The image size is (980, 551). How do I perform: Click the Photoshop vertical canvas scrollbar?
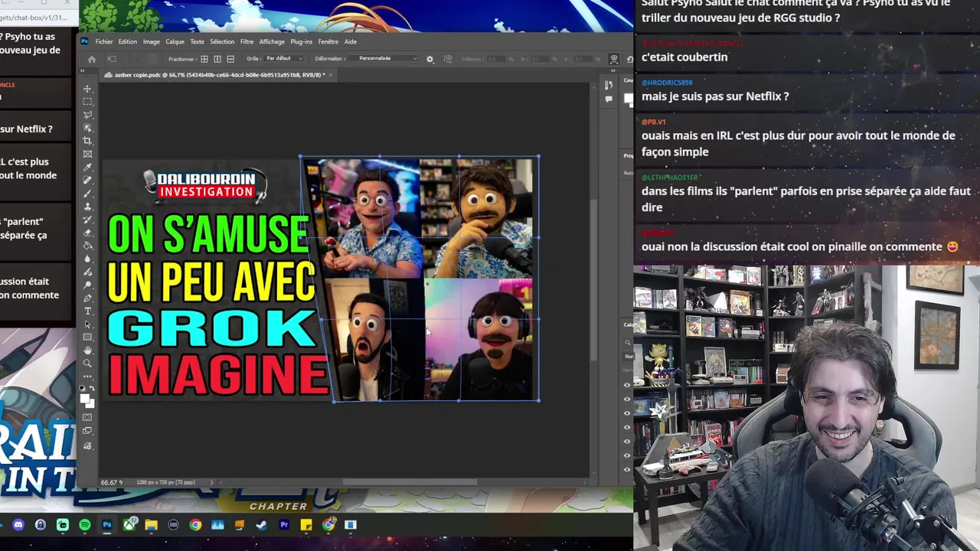595,279
